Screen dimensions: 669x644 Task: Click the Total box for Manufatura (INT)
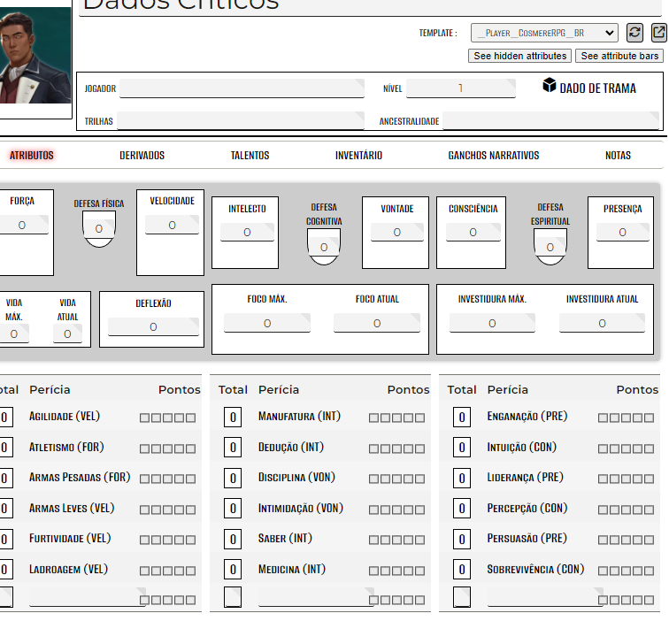tap(233, 418)
